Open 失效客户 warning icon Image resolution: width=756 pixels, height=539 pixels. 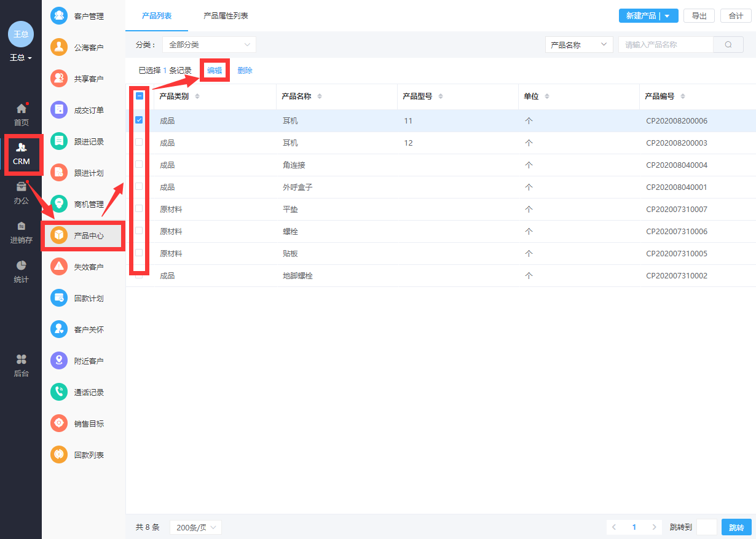[x=59, y=267]
